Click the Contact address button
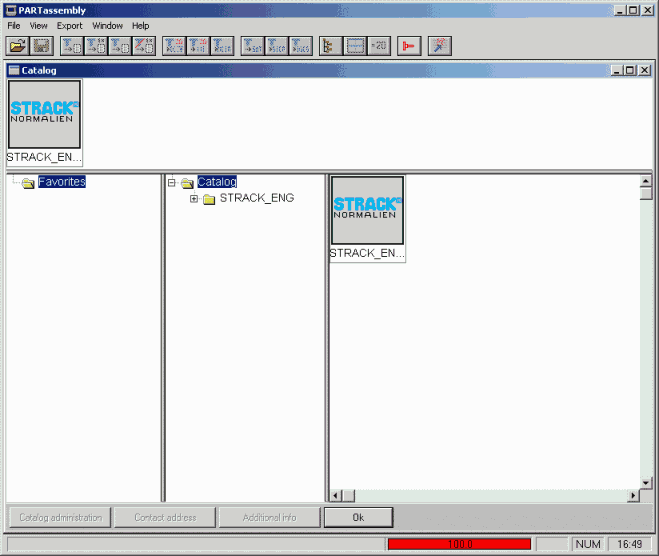 166,517
